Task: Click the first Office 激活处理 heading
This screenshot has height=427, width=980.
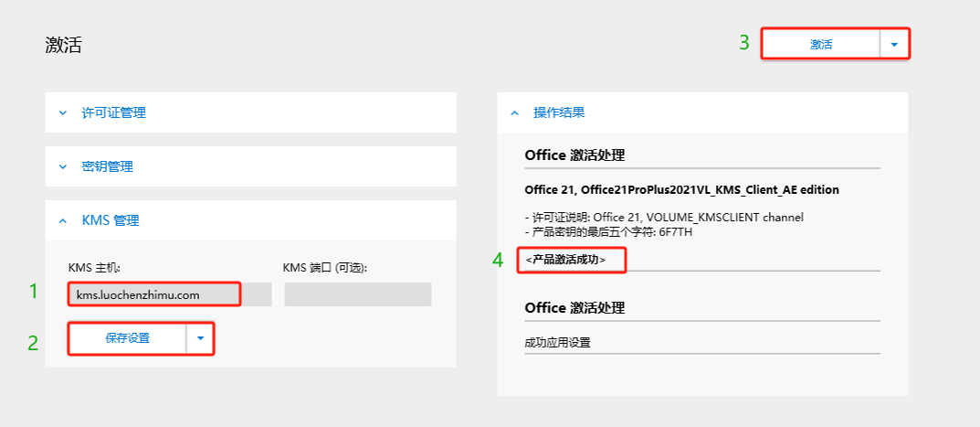Action: [574, 155]
